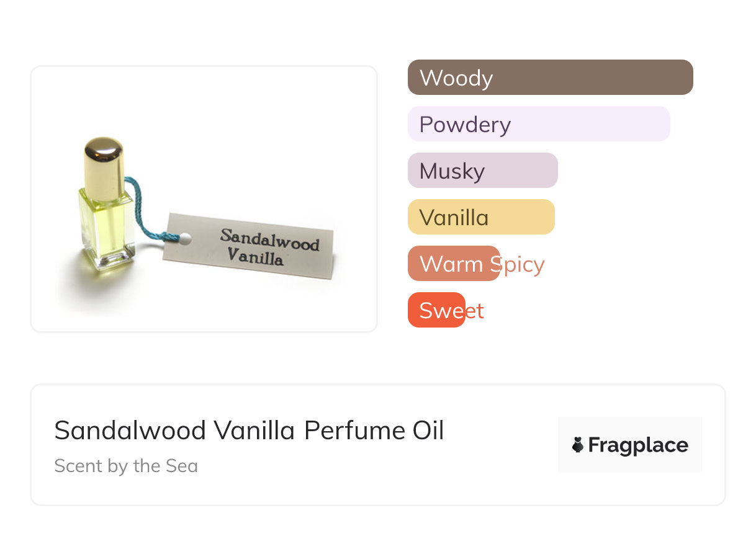The image size is (756, 536).
Task: Select the Woody accord bar
Action: point(550,78)
